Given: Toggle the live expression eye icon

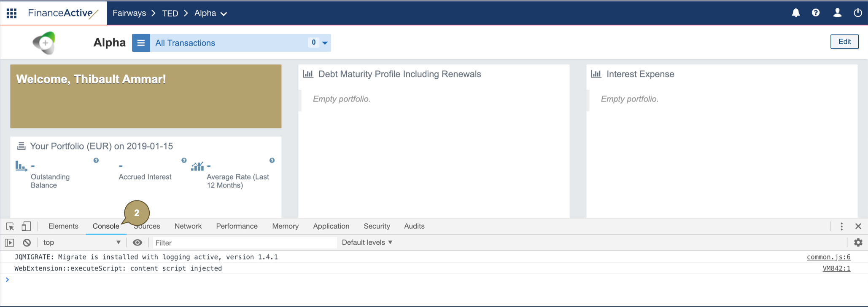Looking at the screenshot, I should pyautogui.click(x=137, y=243).
